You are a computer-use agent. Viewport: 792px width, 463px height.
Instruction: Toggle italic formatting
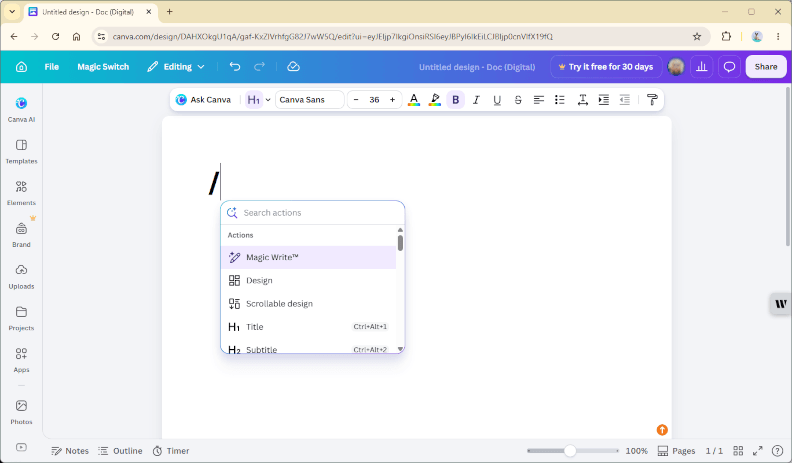(x=476, y=99)
